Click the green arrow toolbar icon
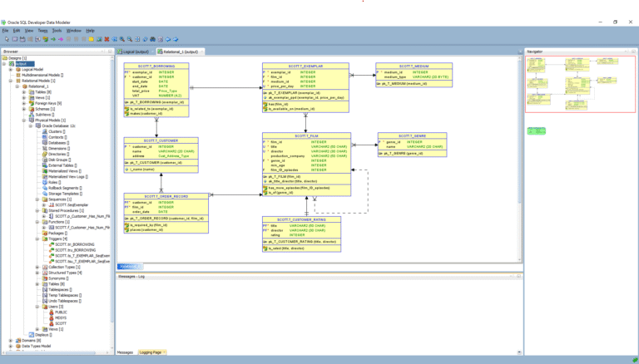 point(54,38)
